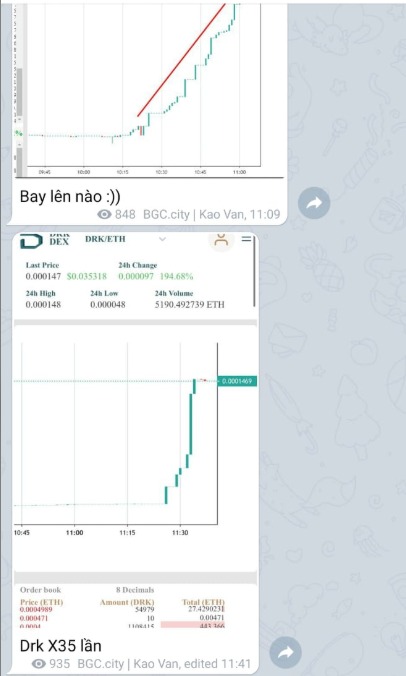This screenshot has width=406, height=676.
Task: Click the Order book heading
Action: (x=41, y=590)
